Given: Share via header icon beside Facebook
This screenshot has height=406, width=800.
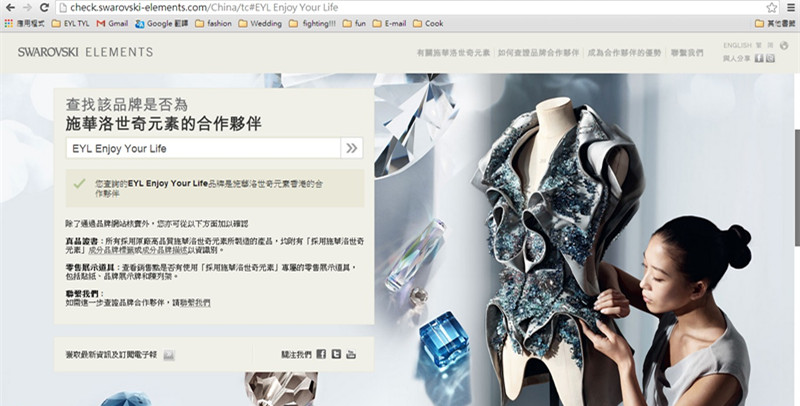Looking at the screenshot, I should coord(770,58).
